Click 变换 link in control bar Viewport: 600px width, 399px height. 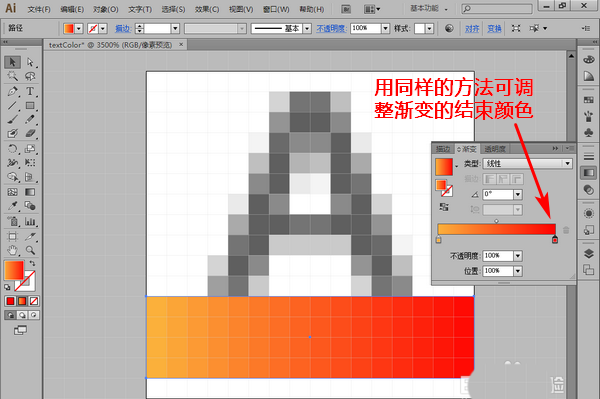pos(494,28)
